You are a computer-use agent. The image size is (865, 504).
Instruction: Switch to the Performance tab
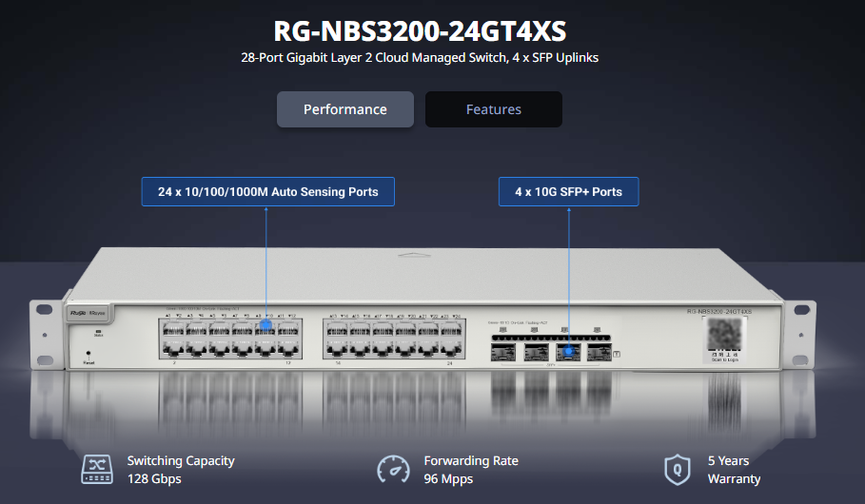point(345,109)
